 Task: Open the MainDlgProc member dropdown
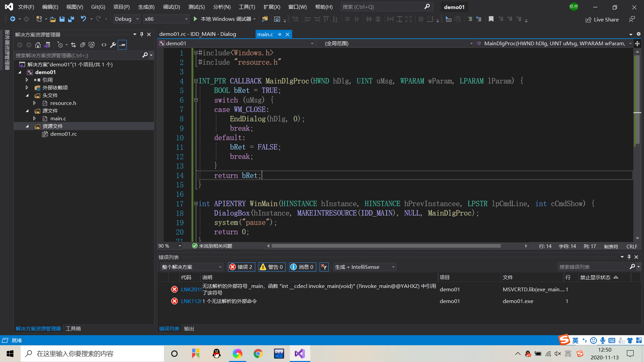[x=554, y=43]
